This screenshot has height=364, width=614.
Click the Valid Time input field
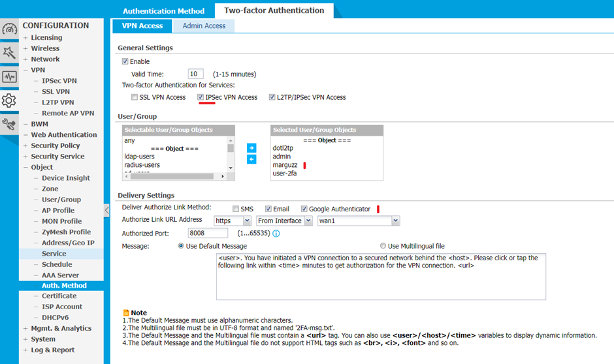tap(195, 74)
